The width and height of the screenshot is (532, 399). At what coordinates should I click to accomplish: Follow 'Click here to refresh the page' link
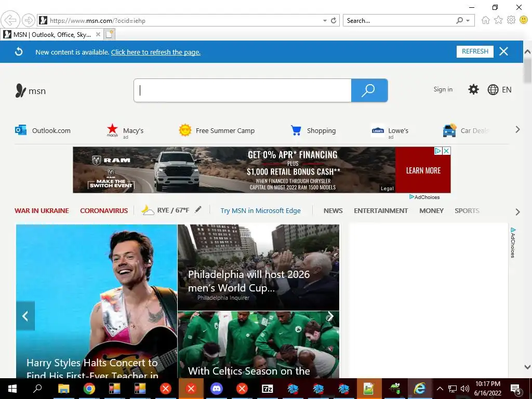coord(156,52)
